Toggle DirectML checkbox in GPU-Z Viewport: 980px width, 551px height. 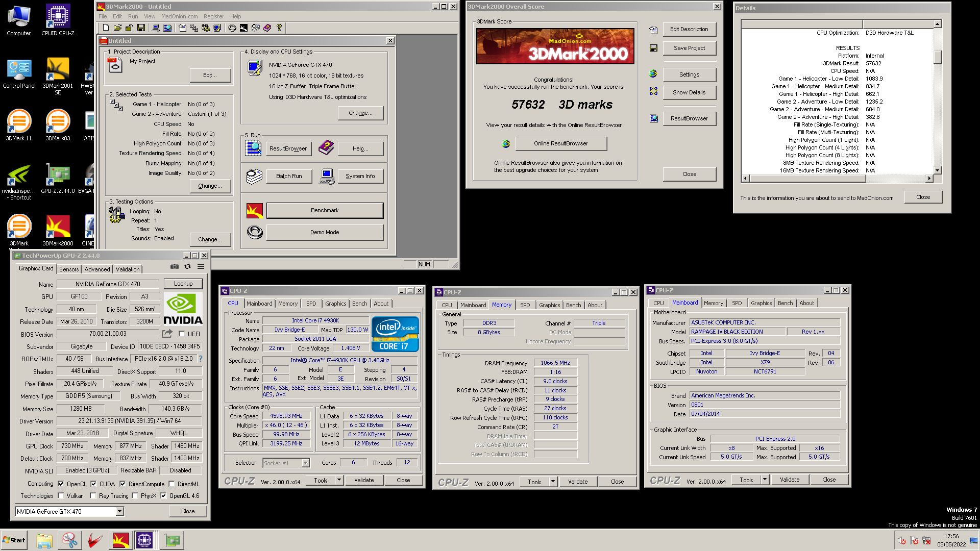click(172, 484)
